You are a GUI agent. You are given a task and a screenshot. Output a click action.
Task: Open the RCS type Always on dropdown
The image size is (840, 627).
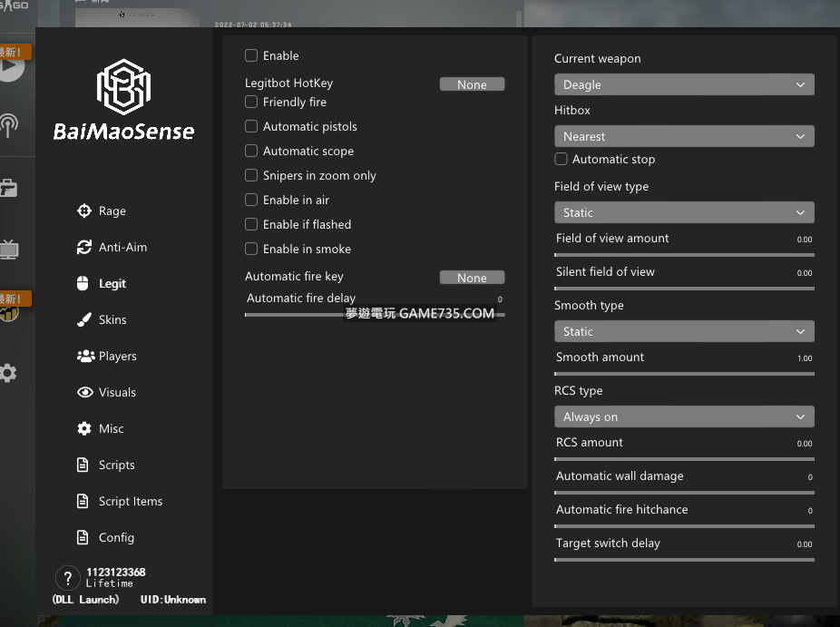[684, 416]
